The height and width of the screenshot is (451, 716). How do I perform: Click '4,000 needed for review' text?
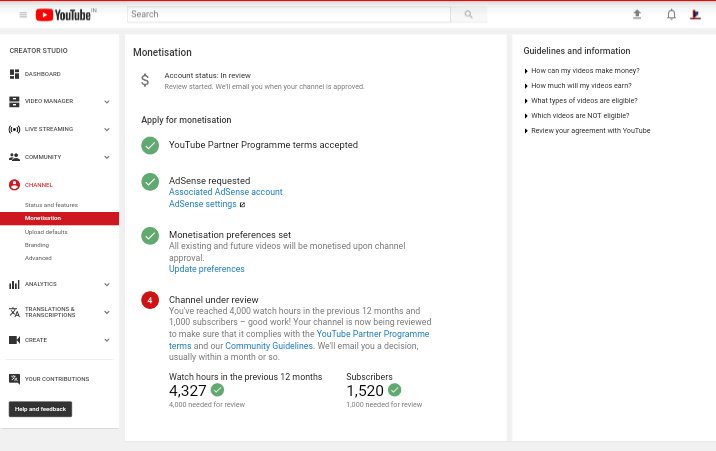click(x=207, y=404)
